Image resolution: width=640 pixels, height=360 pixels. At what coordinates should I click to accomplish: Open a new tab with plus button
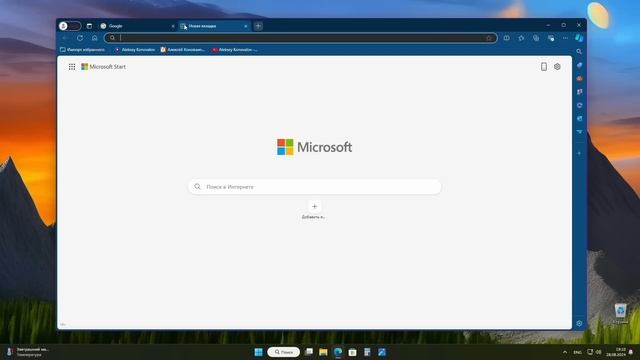pos(258,26)
